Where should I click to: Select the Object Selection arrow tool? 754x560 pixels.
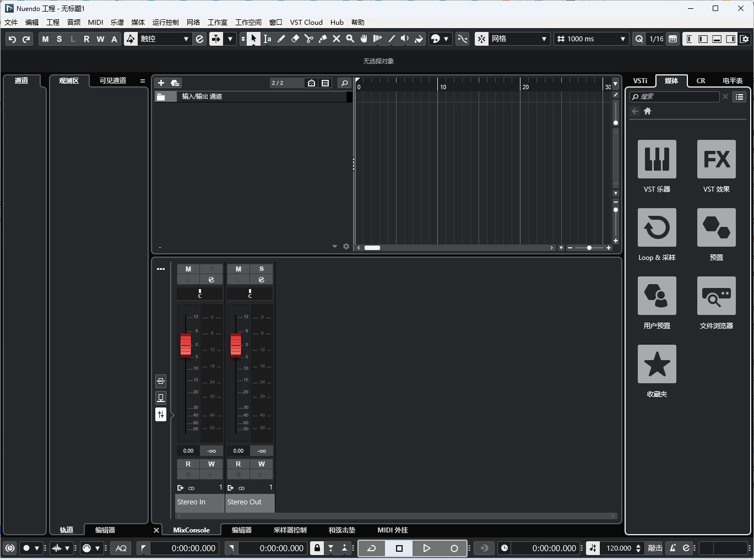[253, 39]
